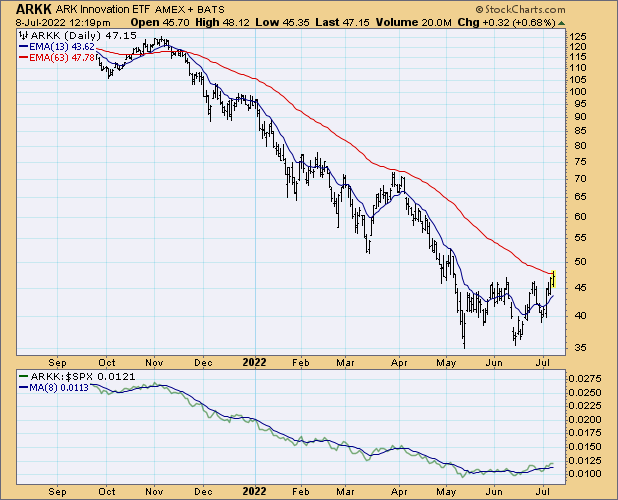The image size is (618, 500).
Task: Click the ARKK ticker symbol title
Action: pos(21,8)
